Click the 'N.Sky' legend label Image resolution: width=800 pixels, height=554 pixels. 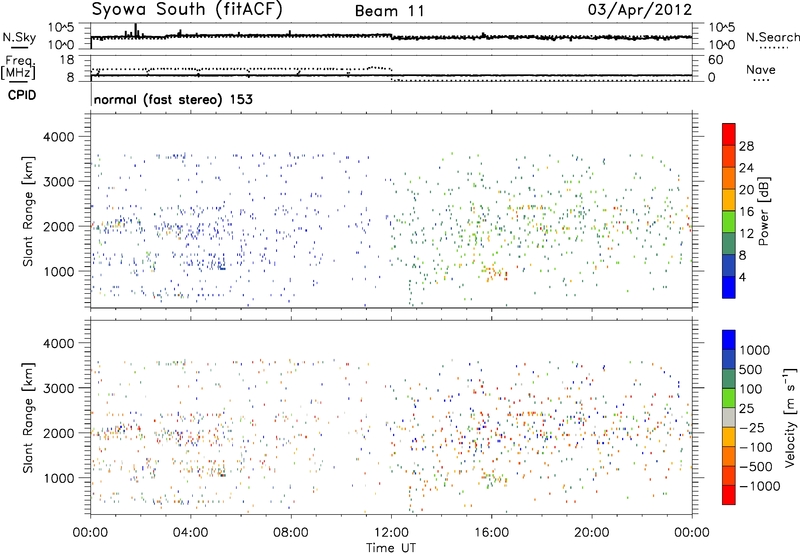pos(19,37)
